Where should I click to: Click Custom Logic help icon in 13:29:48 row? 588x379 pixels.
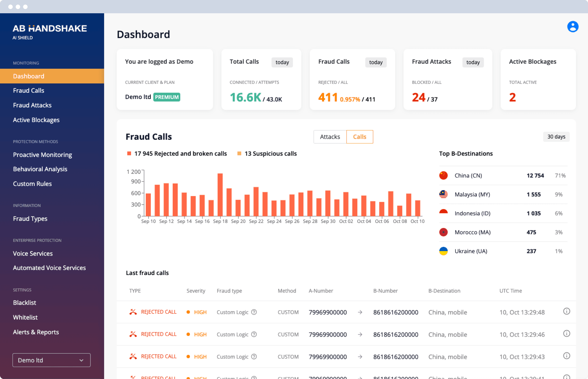[x=254, y=312]
